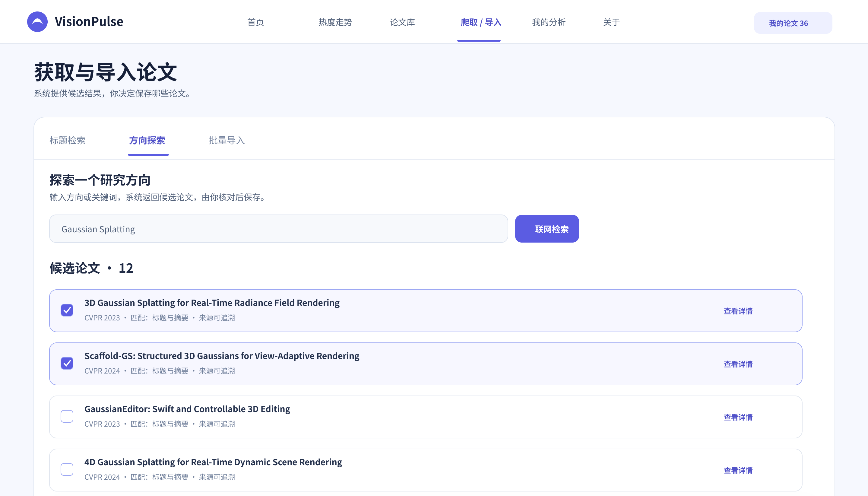Click the 我的论文 36 button
Viewport: 868px width, 496px height.
coord(793,23)
